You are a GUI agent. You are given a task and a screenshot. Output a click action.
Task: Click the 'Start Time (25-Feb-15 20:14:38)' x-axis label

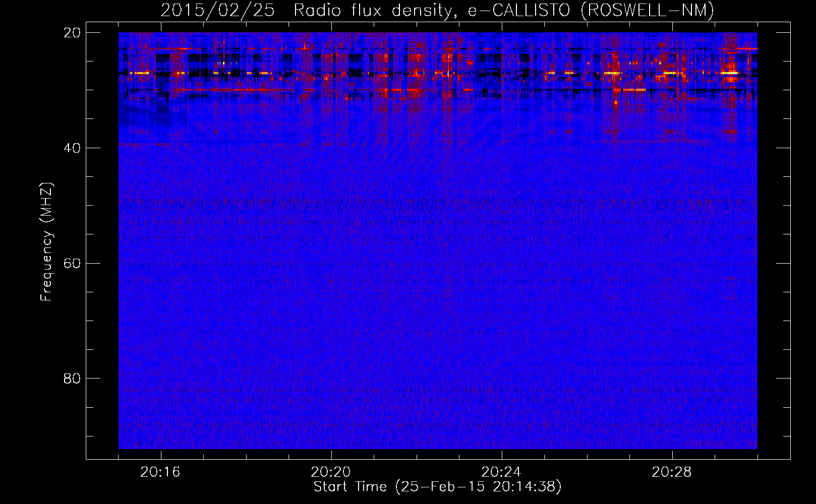tap(437, 487)
